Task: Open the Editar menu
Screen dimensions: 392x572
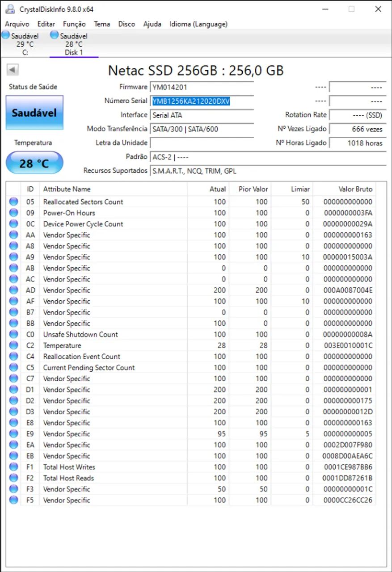Action: (46, 24)
